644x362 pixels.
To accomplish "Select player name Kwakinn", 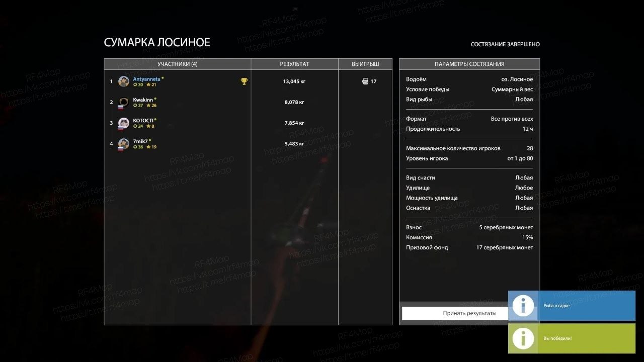I will (x=143, y=100).
